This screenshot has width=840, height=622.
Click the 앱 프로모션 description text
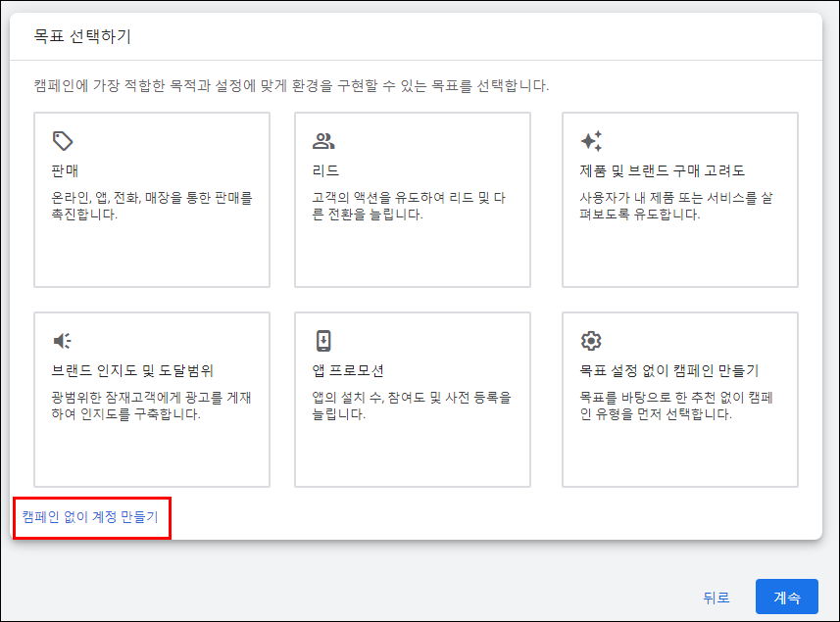tap(413, 406)
